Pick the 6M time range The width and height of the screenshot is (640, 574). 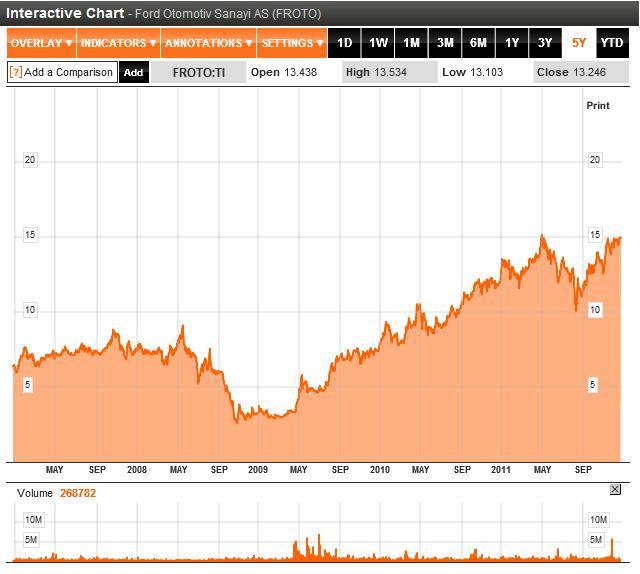point(478,43)
